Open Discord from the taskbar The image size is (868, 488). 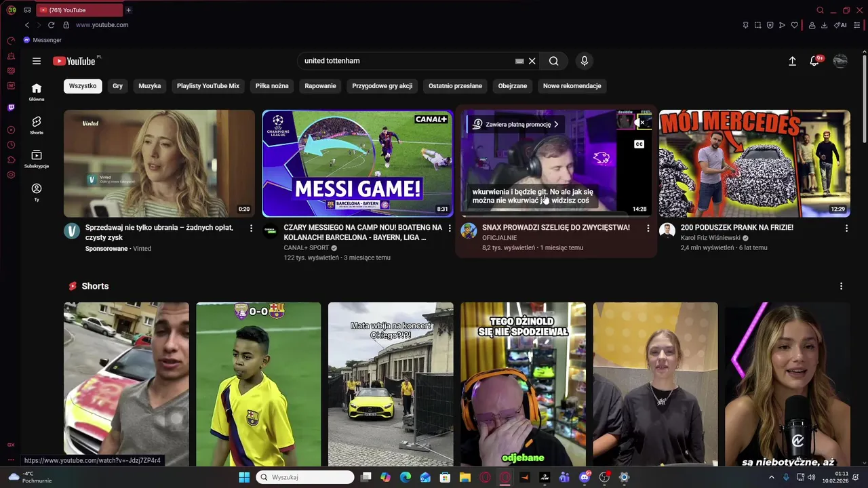[x=585, y=477]
